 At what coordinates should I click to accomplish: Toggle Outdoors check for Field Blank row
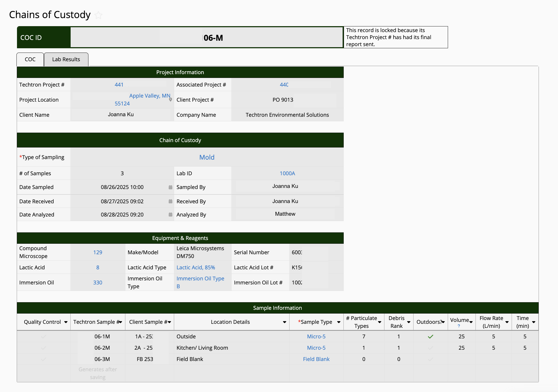pos(430,359)
